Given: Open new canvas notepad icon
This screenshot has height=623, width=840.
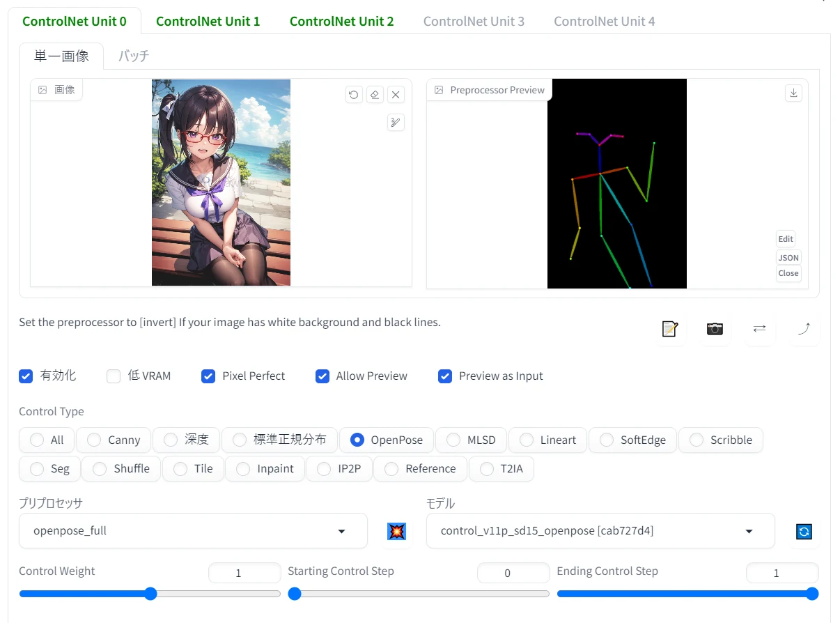Looking at the screenshot, I should coord(670,329).
